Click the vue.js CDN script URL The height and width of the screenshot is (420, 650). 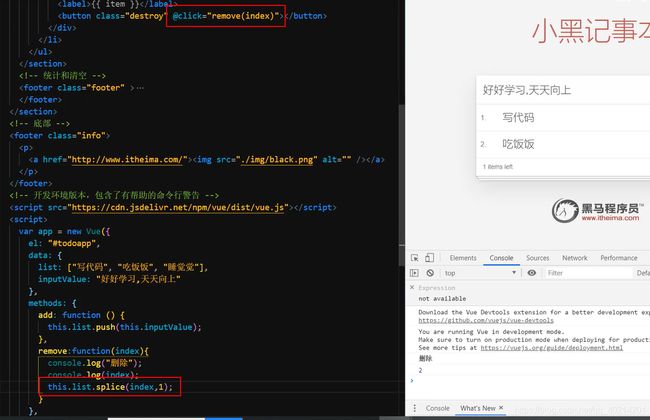pyautogui.click(x=177, y=207)
